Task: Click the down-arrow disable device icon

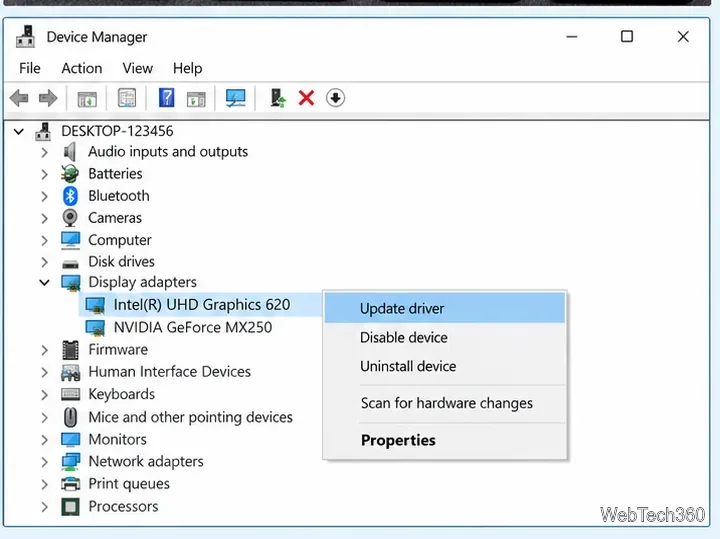Action: point(335,98)
